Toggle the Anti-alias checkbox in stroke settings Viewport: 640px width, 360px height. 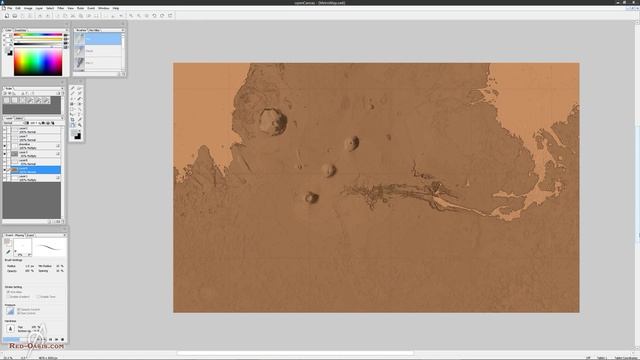click(8, 292)
